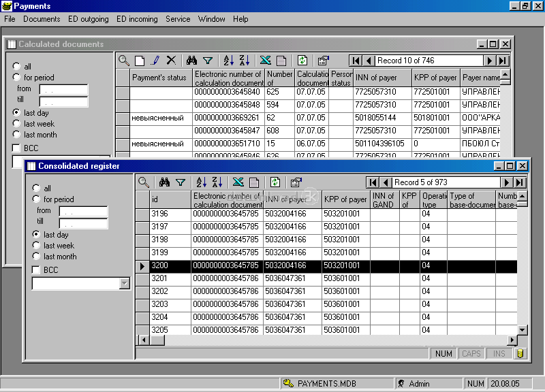Click report page icon in Consolidated register
The width and height of the screenshot is (545, 392).
(x=254, y=182)
